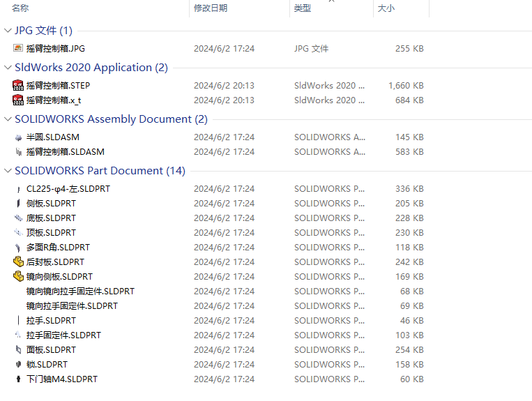Select file name 摇臂控制箱.JPG
The image size is (532, 401).
coord(56,49)
